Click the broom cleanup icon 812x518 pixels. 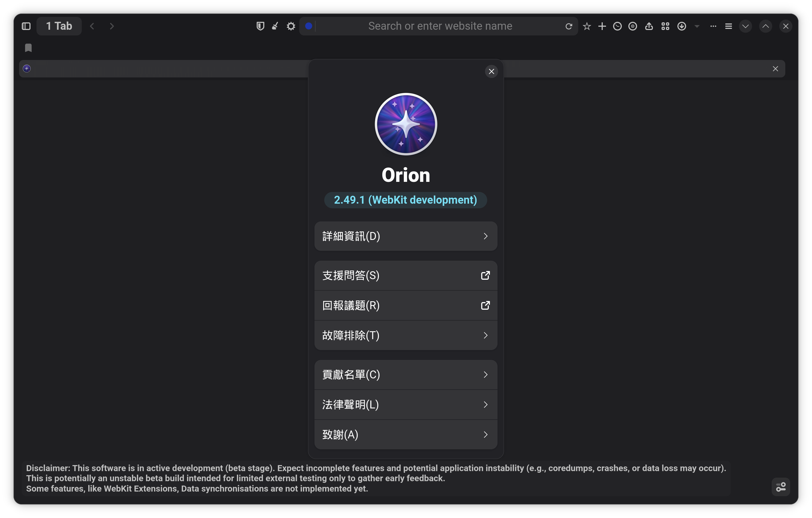[x=275, y=26]
